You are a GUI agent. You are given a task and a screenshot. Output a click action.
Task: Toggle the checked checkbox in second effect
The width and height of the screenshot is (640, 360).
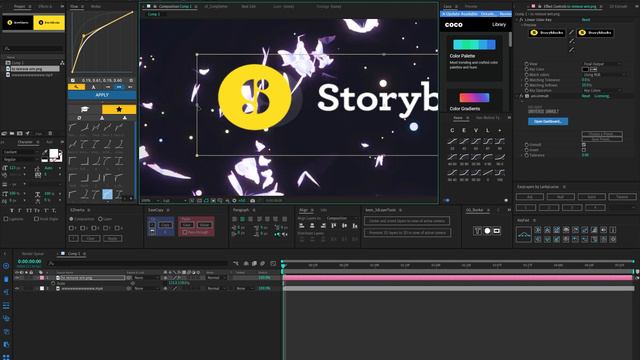(x=584, y=145)
